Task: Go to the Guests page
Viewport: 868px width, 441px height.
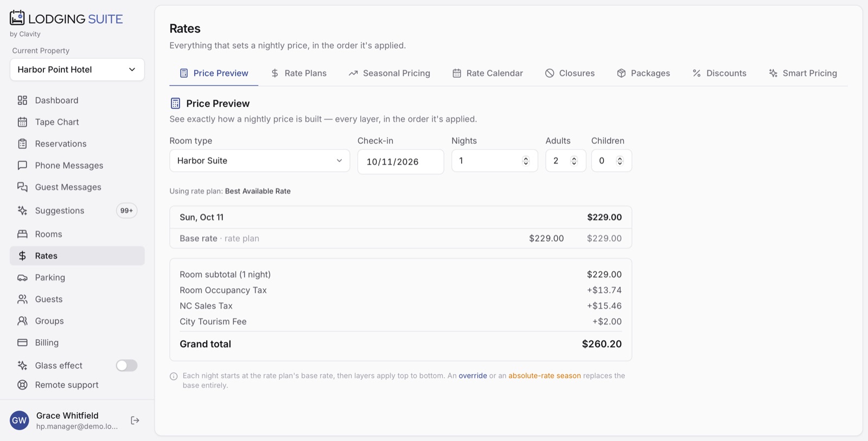Action: [77, 299]
